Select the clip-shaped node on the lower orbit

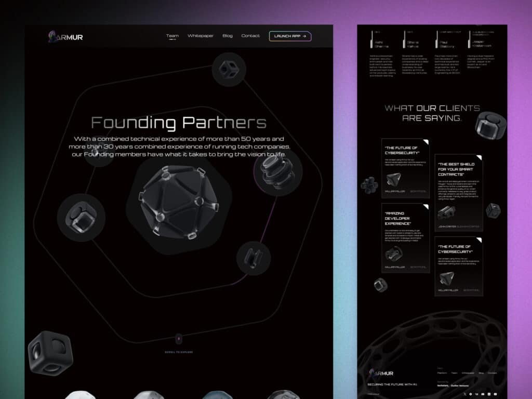(254, 258)
